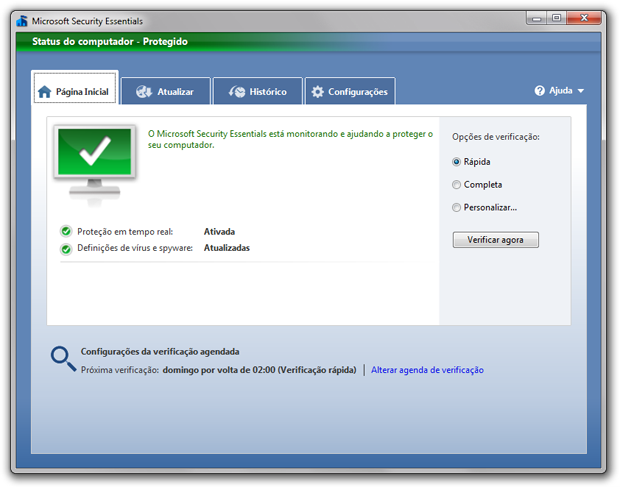Screen dimensions: 620x487
Task: Click the home icon on Página Inicial tab
Action: click(44, 92)
